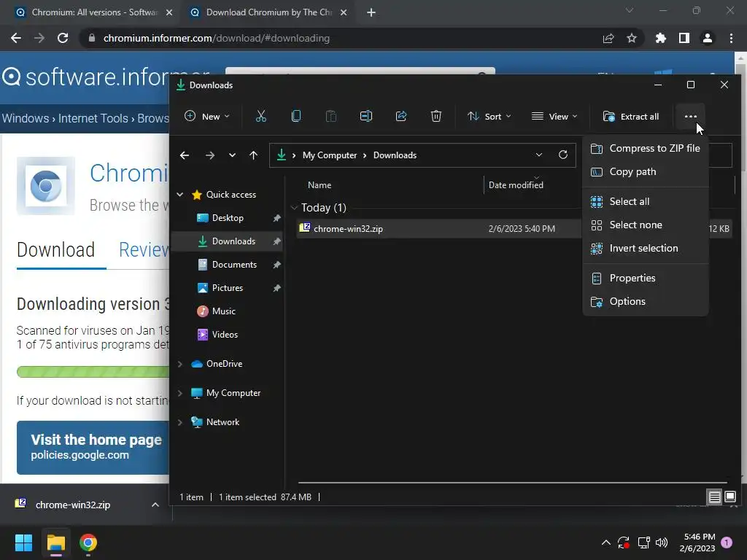Open a new browser tab
Viewport: 747px width, 560px height.
coord(371,12)
